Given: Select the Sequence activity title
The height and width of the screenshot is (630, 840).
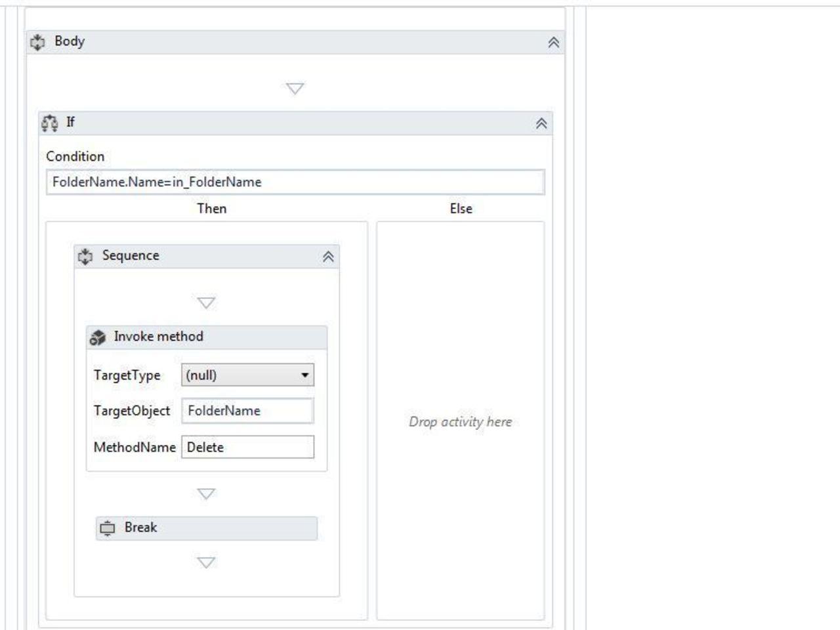Looking at the screenshot, I should point(131,255).
